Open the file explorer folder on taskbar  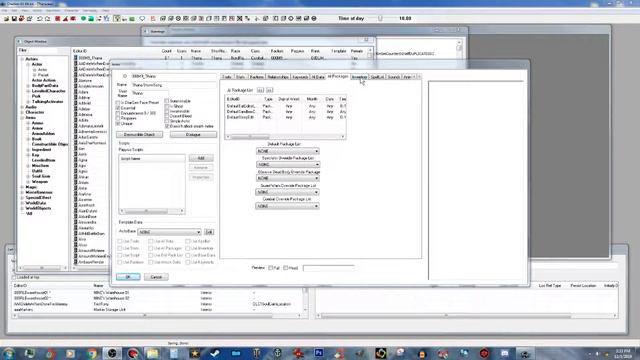[152, 353]
